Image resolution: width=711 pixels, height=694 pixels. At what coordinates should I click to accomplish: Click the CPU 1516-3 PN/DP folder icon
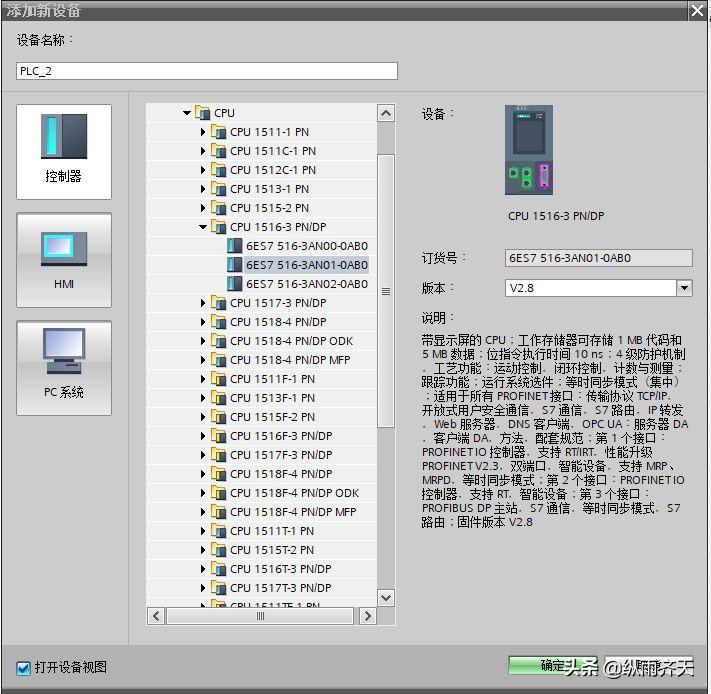pos(219,227)
